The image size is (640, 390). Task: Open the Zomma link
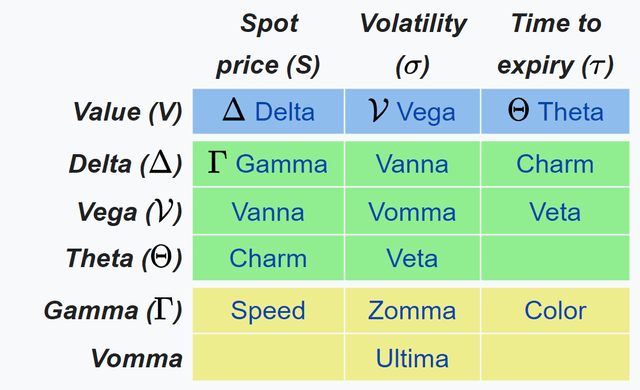click(412, 310)
